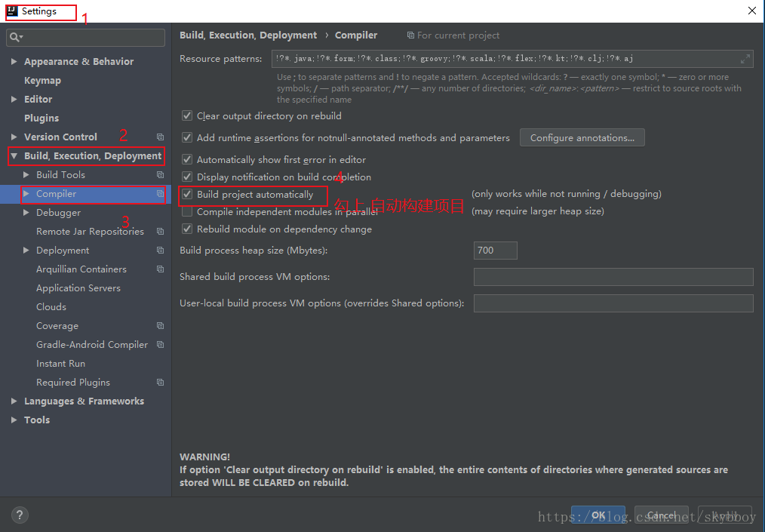Focus the settings search field
The height and width of the screenshot is (532, 765).
[85, 38]
